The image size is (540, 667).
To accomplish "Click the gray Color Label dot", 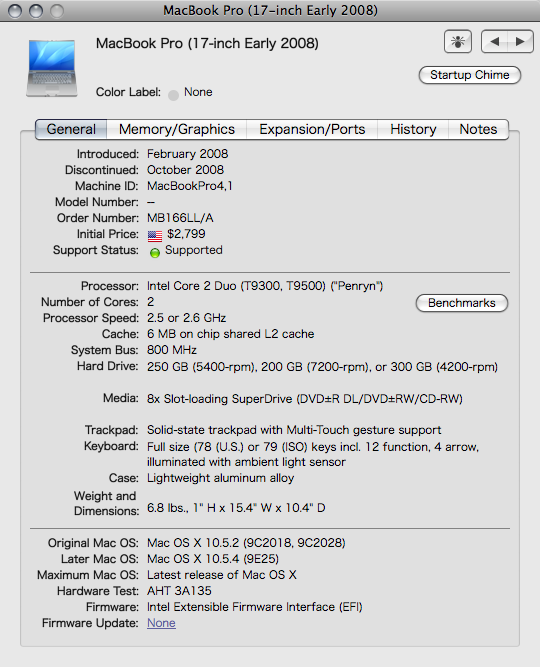I will [x=173, y=95].
